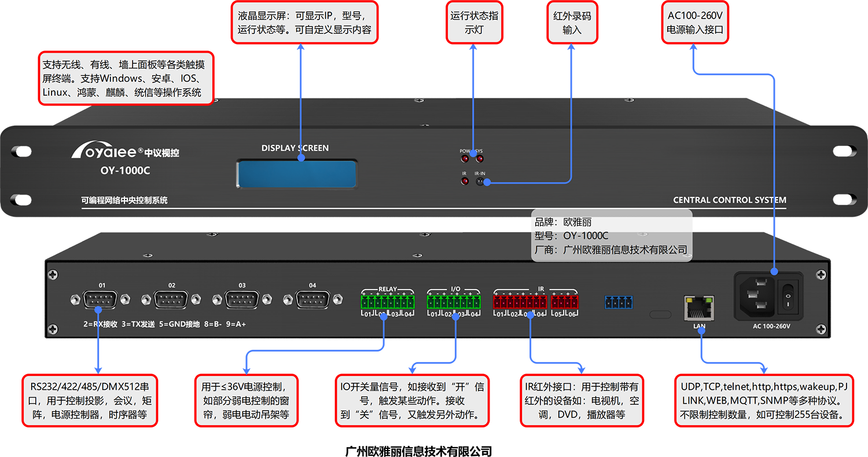Click the 厂商 manufacturer line
This screenshot has height=457, width=868.
(x=611, y=250)
